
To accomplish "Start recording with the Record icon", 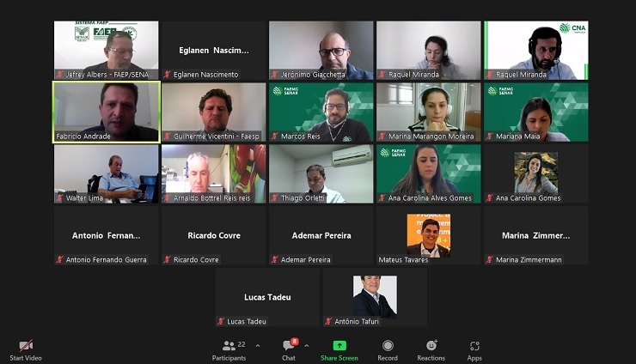I will pyautogui.click(x=388, y=345).
